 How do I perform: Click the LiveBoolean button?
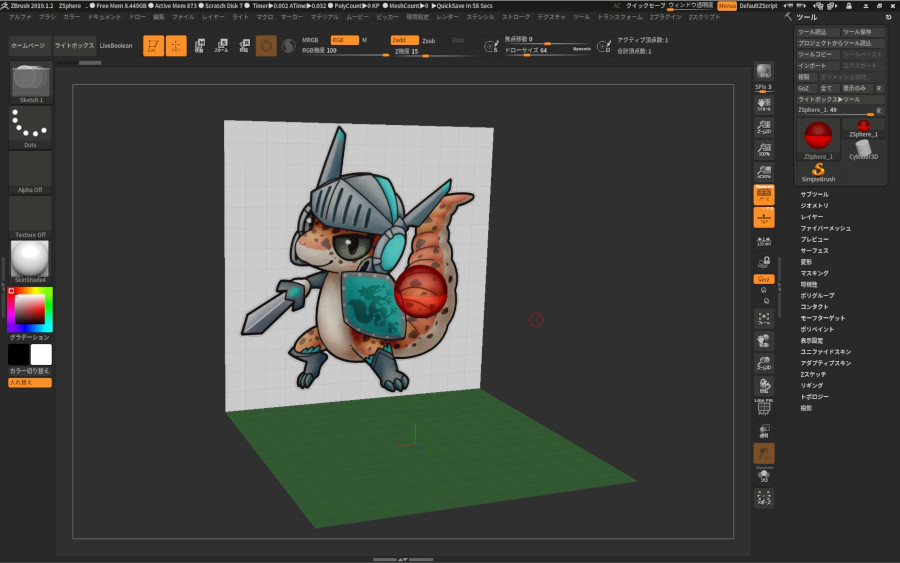[116, 45]
